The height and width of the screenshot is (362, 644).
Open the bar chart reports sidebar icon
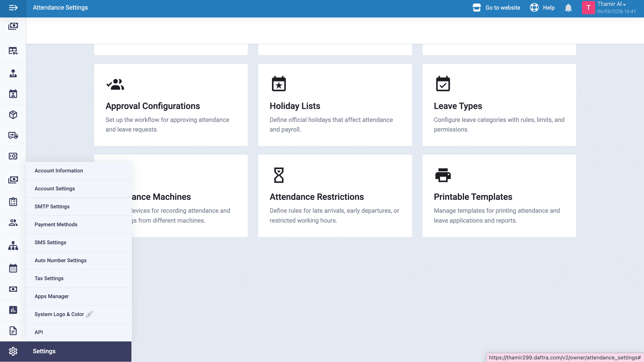pos(13,310)
